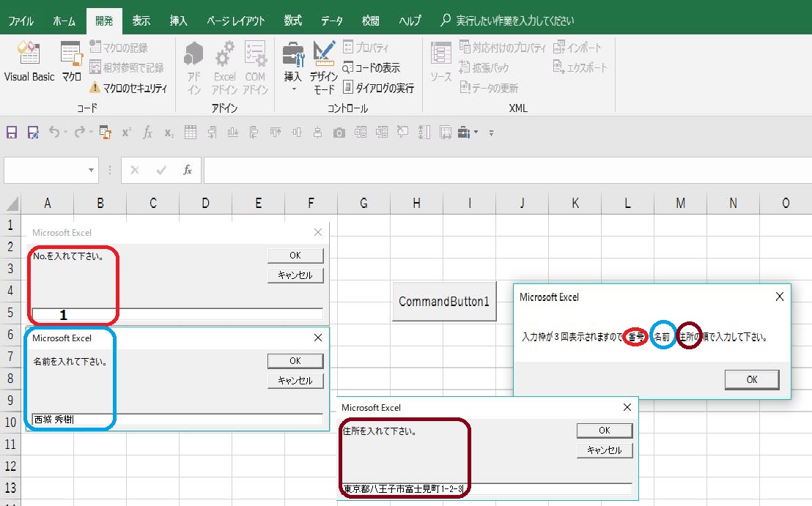
Task: Switch to the ページレイアウト tab
Action: (x=236, y=21)
